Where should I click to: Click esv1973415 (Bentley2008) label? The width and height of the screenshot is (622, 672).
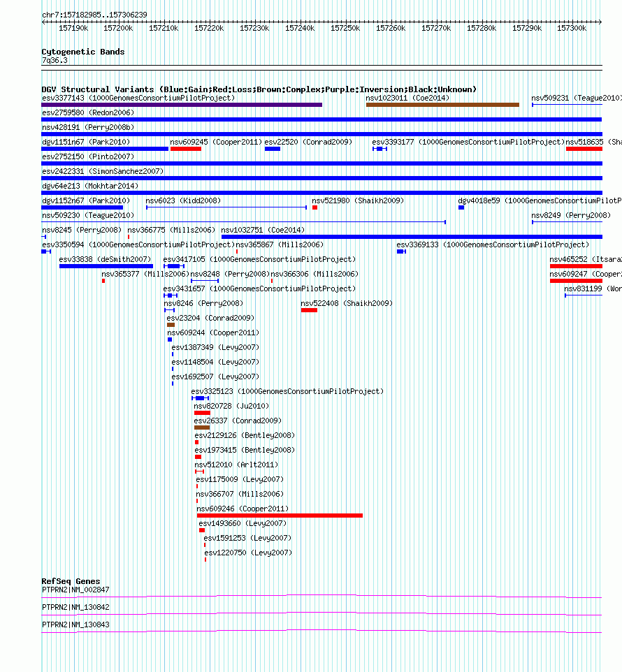click(x=245, y=450)
